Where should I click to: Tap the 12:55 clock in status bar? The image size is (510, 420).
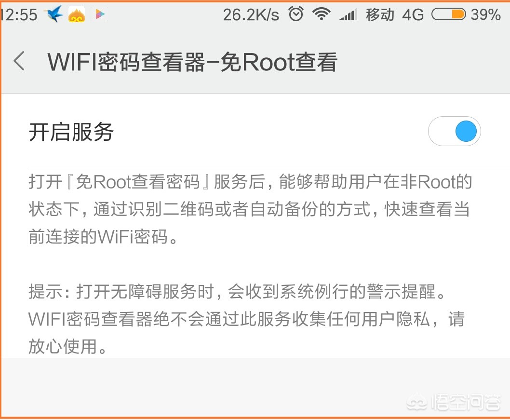coord(19,14)
